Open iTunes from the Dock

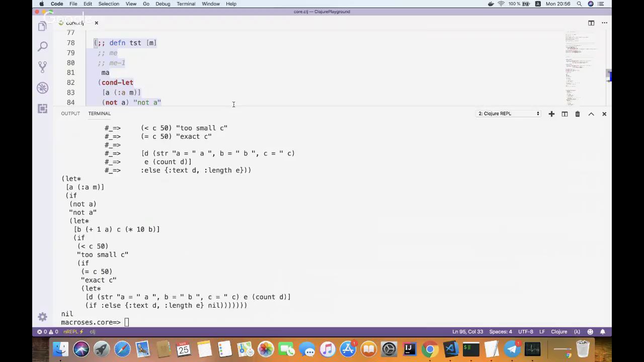pyautogui.click(x=328, y=348)
